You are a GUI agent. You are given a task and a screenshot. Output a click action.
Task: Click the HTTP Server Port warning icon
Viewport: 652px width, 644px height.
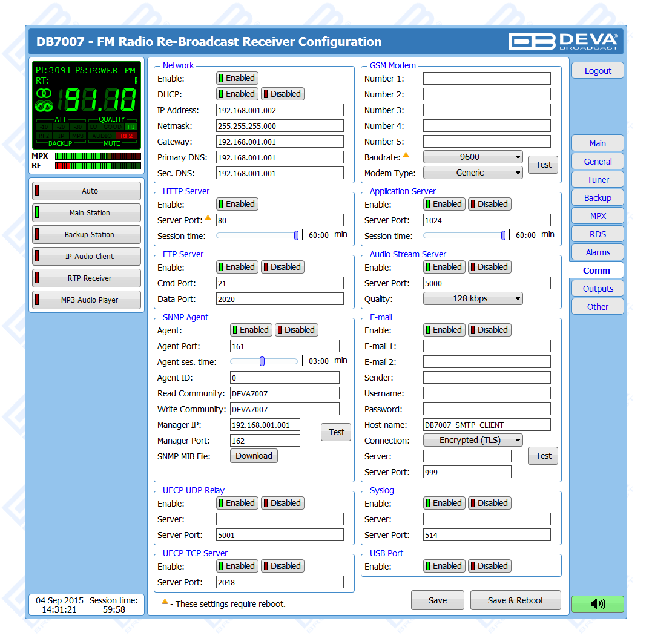click(x=208, y=218)
